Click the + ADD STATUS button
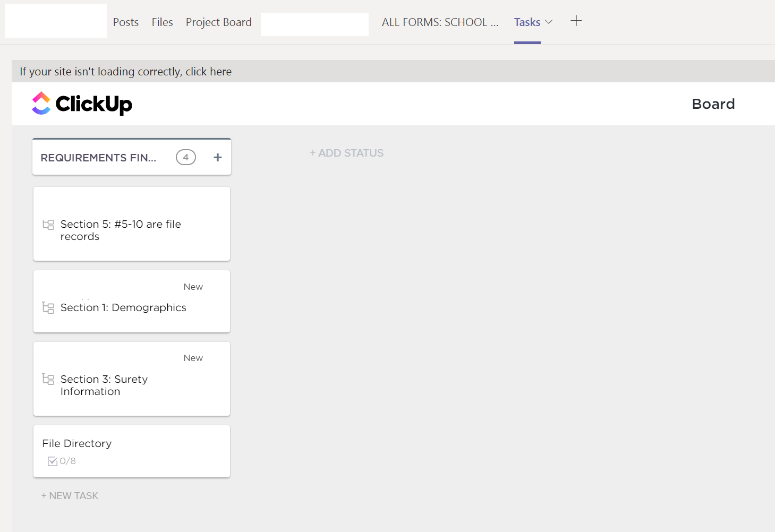Image resolution: width=775 pixels, height=532 pixels. (347, 153)
